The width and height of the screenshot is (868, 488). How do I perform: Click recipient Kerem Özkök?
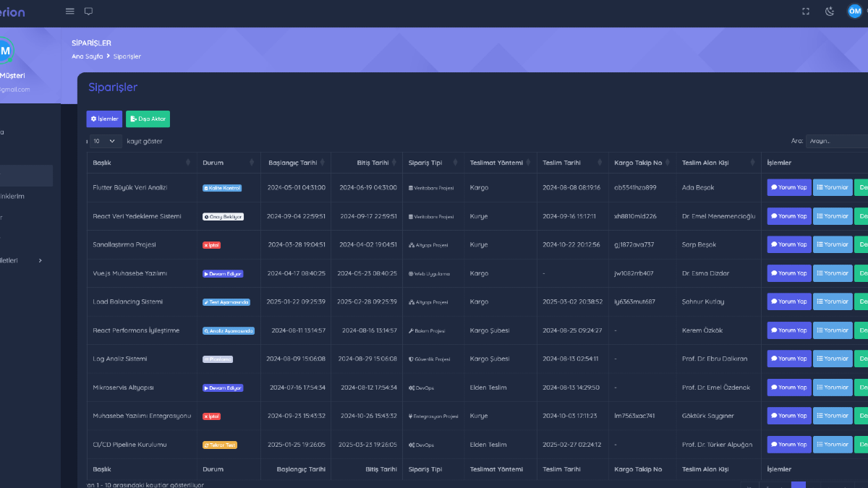pos(702,330)
